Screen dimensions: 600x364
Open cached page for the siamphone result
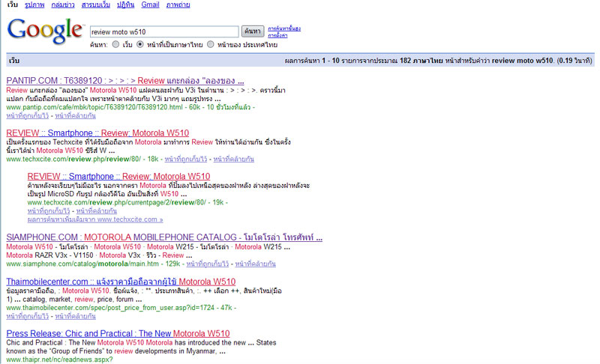tap(208, 264)
